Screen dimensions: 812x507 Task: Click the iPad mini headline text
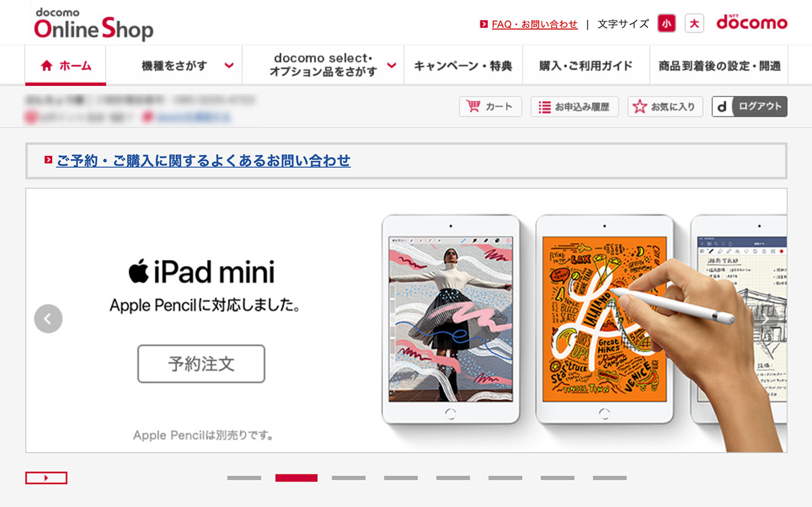(x=202, y=272)
